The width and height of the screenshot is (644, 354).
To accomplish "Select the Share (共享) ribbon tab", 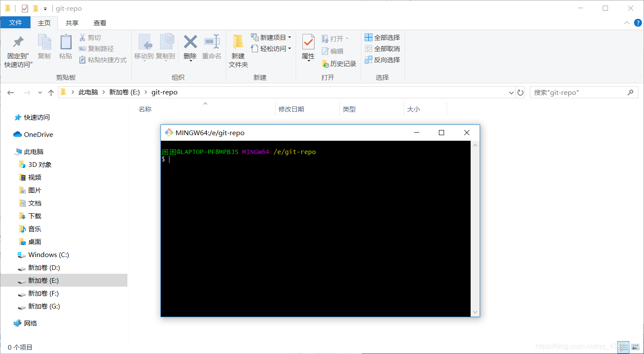I will pos(72,23).
